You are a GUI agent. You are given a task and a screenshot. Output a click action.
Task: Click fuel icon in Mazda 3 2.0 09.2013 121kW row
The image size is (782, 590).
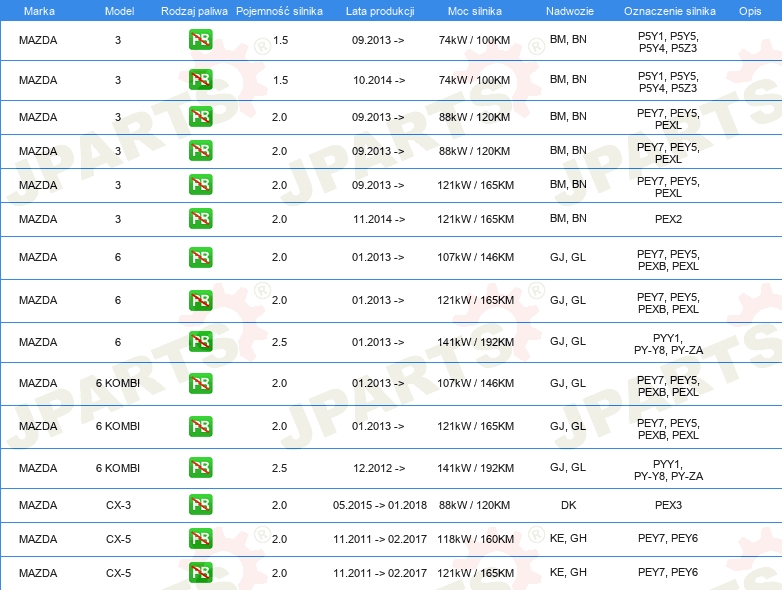pyautogui.click(x=200, y=185)
